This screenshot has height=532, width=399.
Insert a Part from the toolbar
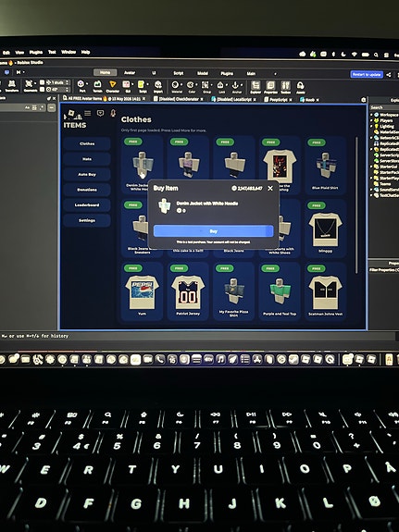(x=81, y=86)
